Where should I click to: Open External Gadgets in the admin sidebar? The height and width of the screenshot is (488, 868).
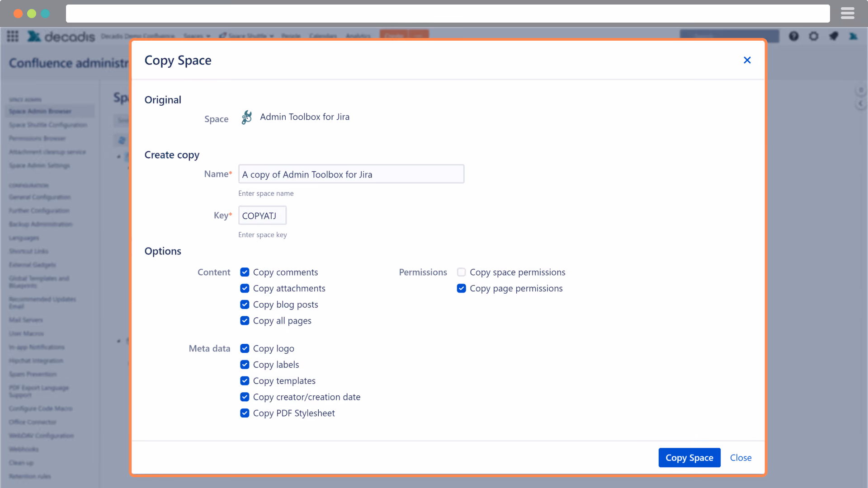click(x=33, y=265)
